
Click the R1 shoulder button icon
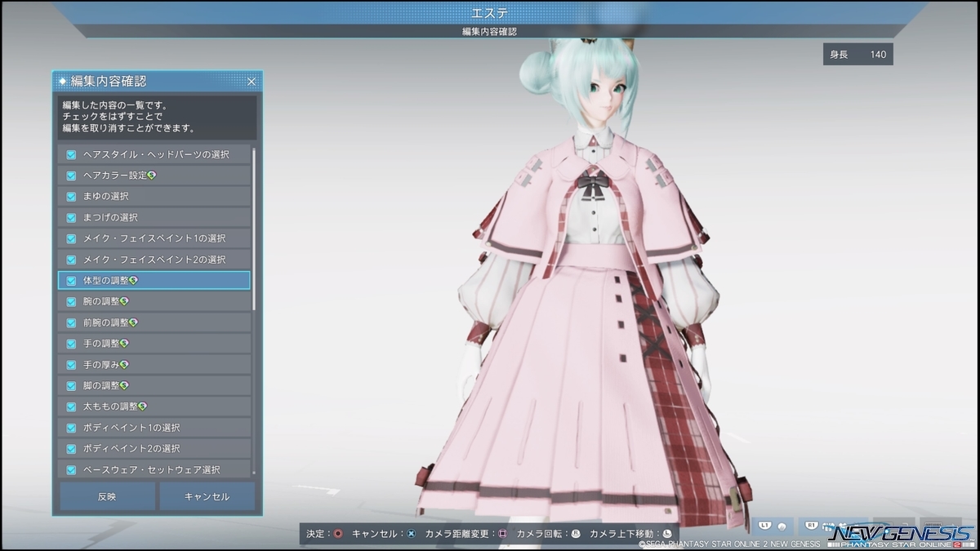coord(813,526)
